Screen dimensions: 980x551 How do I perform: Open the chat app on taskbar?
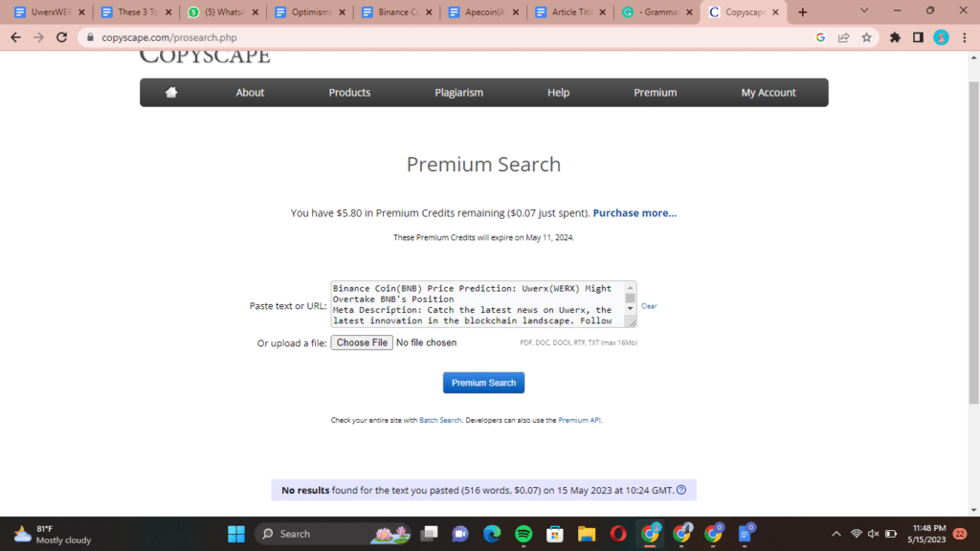coord(460,534)
